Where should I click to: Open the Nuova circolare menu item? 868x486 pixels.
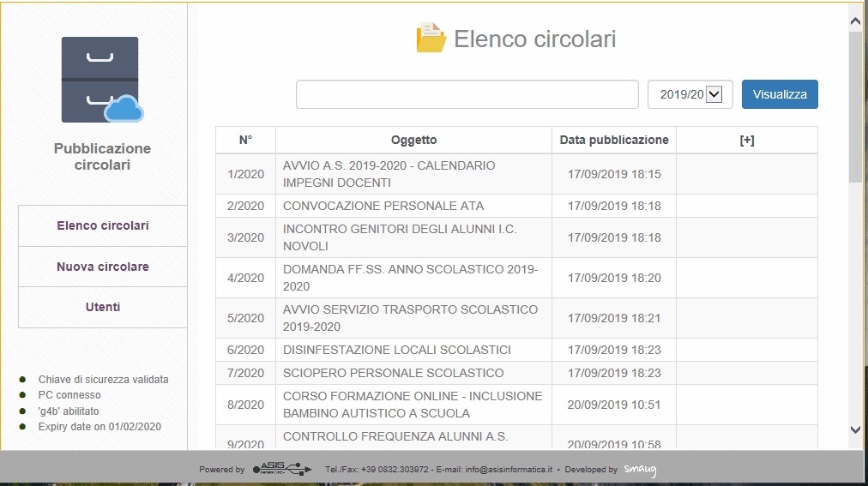tap(102, 267)
